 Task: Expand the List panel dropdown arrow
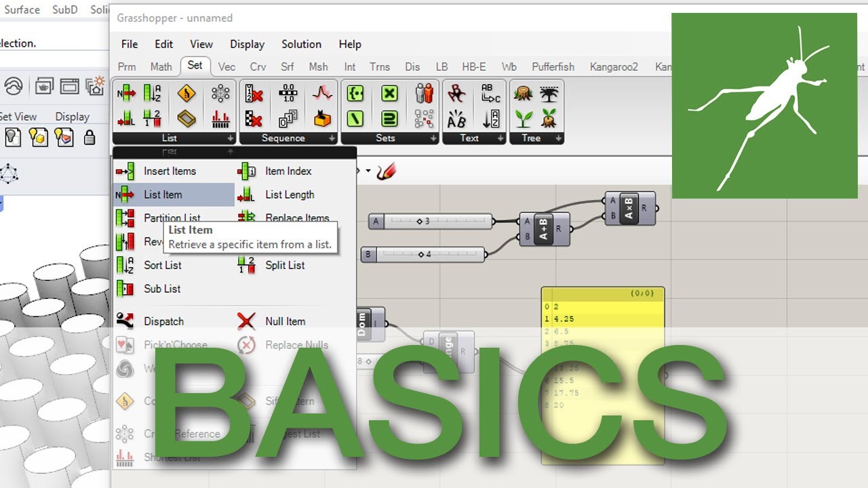point(231,138)
